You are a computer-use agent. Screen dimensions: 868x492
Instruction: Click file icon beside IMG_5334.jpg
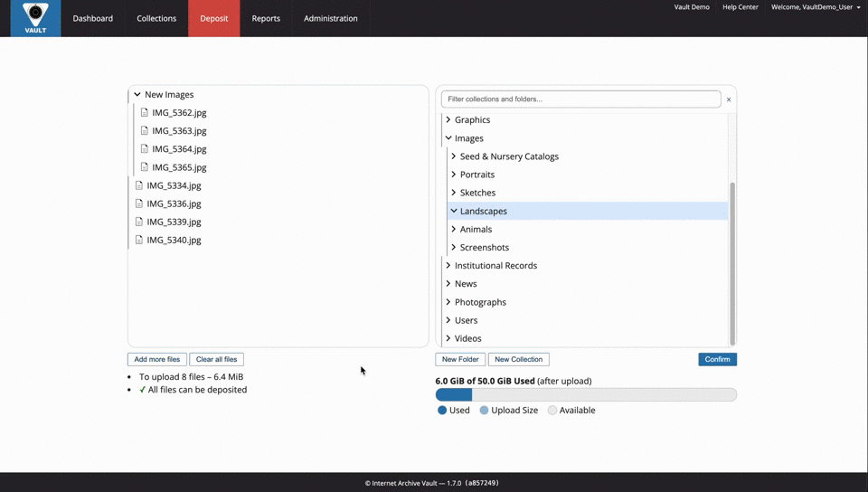[x=139, y=185]
